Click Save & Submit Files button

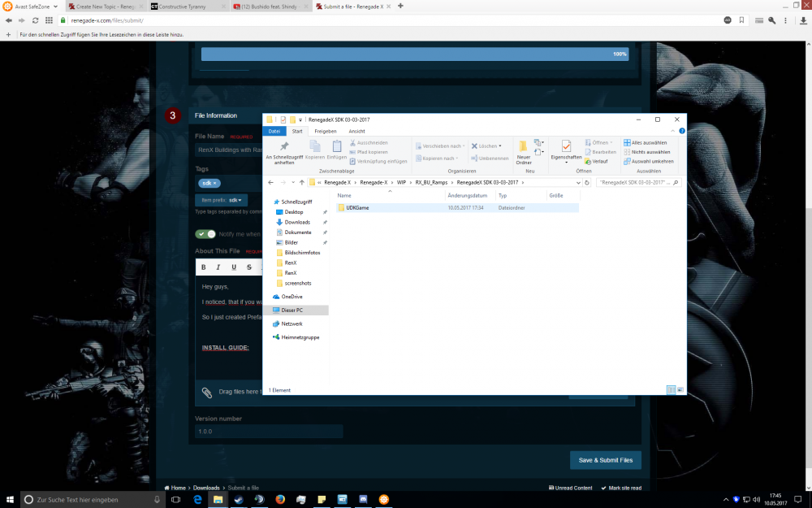click(x=606, y=460)
